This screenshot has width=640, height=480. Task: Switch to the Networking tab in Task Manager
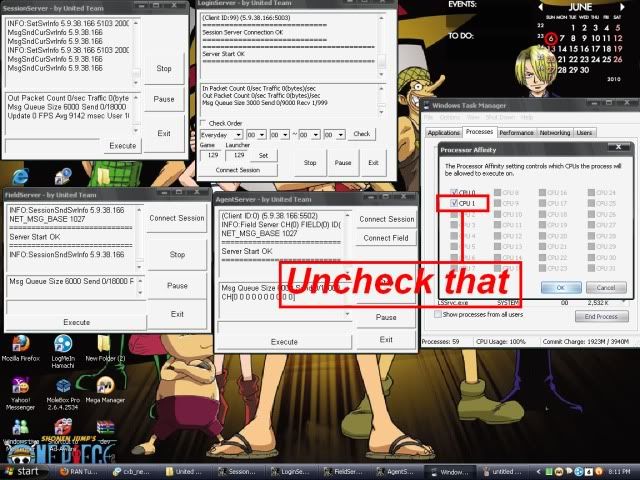pos(555,132)
